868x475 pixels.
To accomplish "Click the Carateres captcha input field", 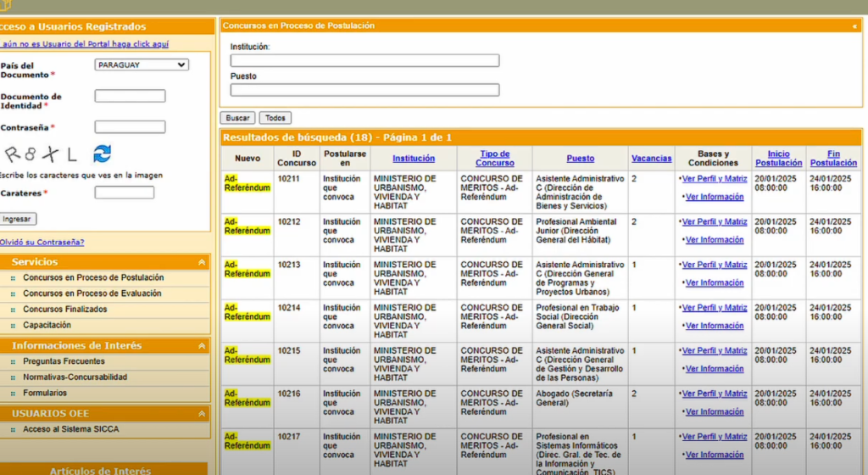I will pos(124,193).
